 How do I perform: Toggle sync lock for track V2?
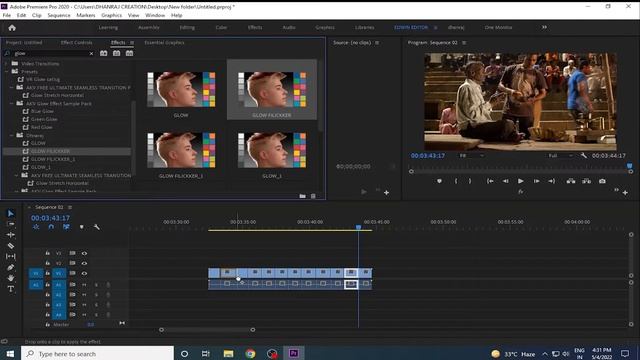point(72,263)
